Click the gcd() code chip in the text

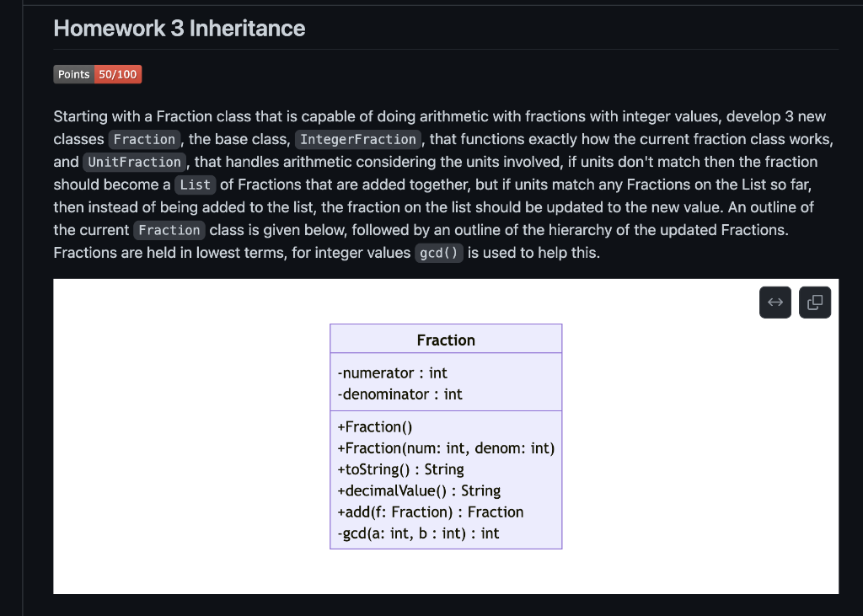coord(438,253)
